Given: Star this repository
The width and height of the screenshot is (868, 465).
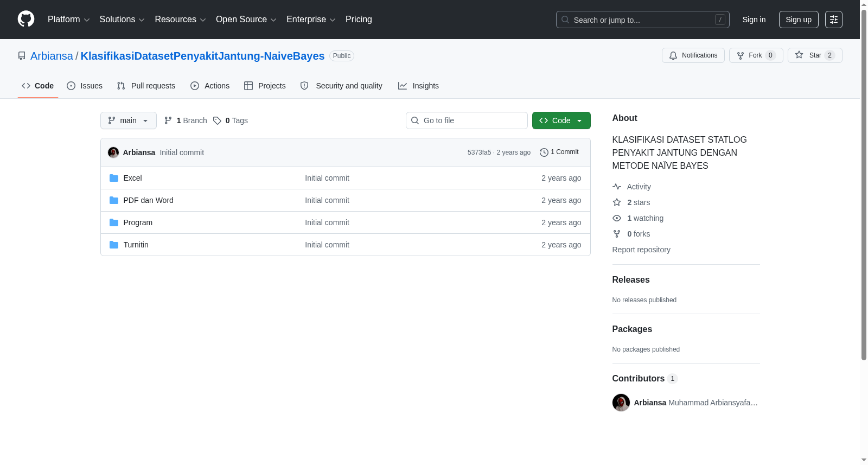Looking at the screenshot, I should tap(815, 55).
